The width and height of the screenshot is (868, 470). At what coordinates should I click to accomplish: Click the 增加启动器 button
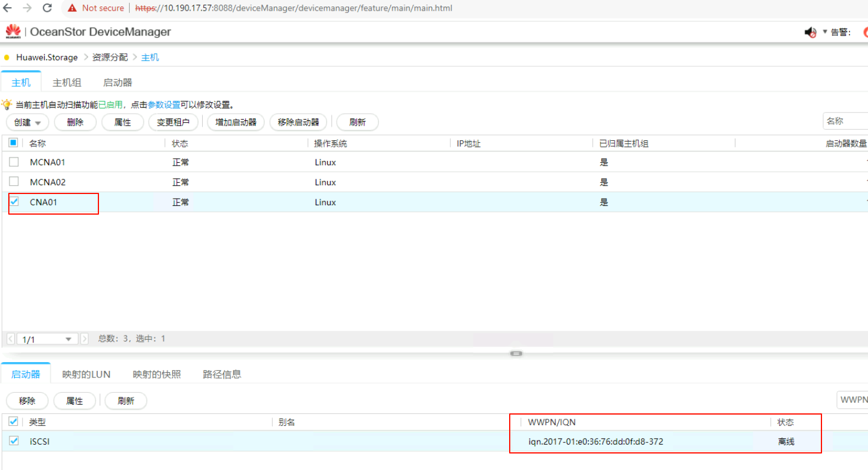tap(236, 123)
